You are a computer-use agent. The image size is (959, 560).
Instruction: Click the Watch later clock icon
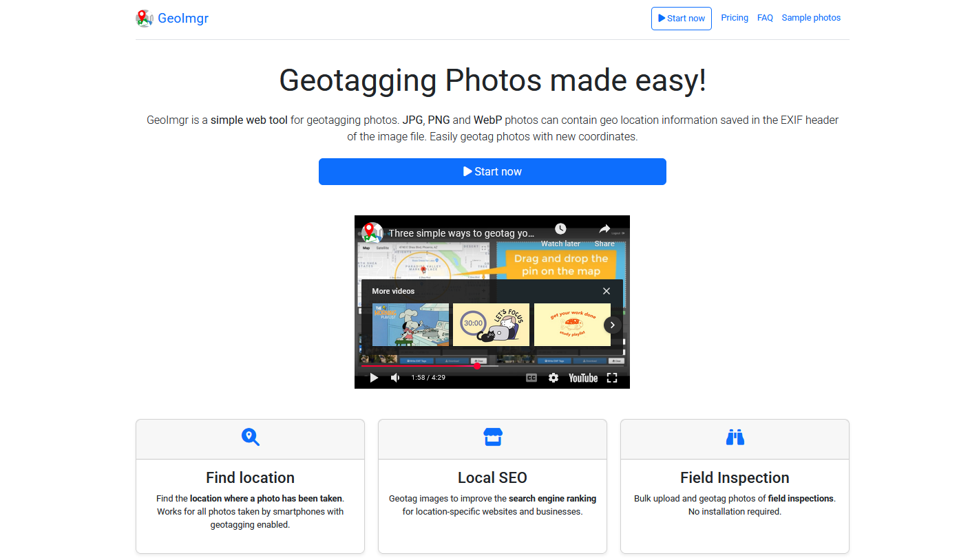coord(560,229)
